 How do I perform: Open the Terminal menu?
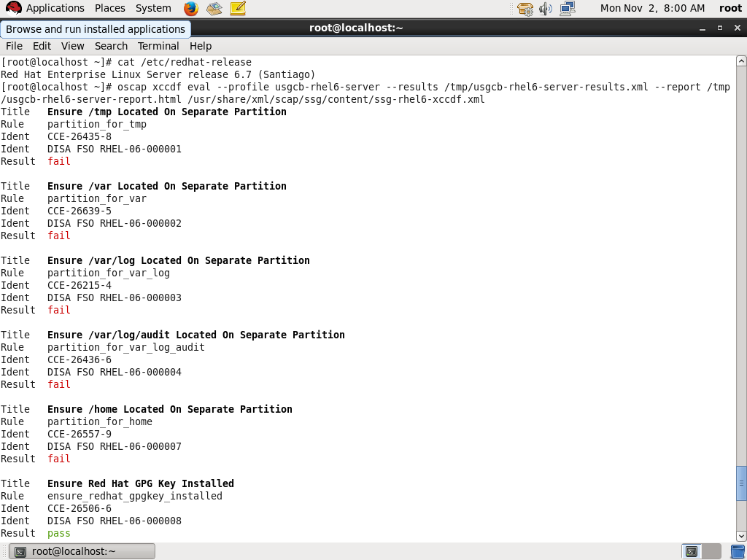click(x=158, y=46)
